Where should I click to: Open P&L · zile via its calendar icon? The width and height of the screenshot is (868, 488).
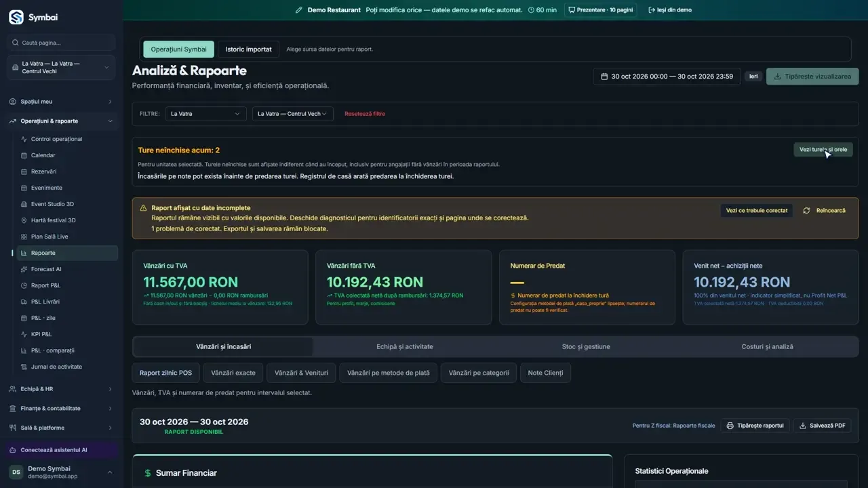tap(24, 318)
